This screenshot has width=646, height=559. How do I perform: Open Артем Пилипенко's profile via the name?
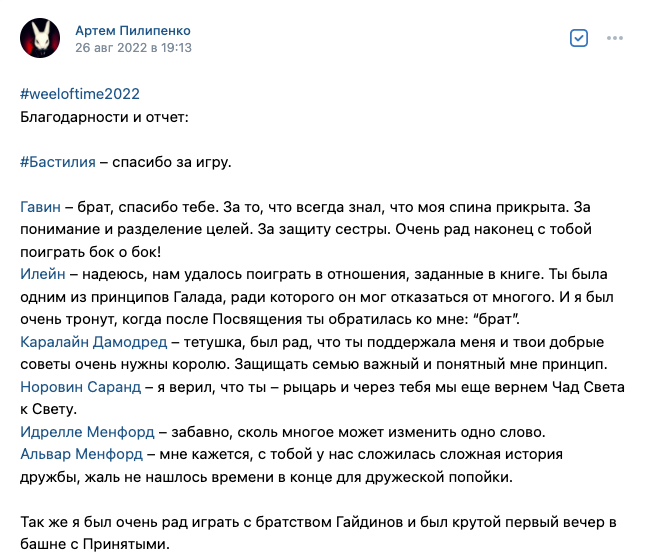point(132,31)
